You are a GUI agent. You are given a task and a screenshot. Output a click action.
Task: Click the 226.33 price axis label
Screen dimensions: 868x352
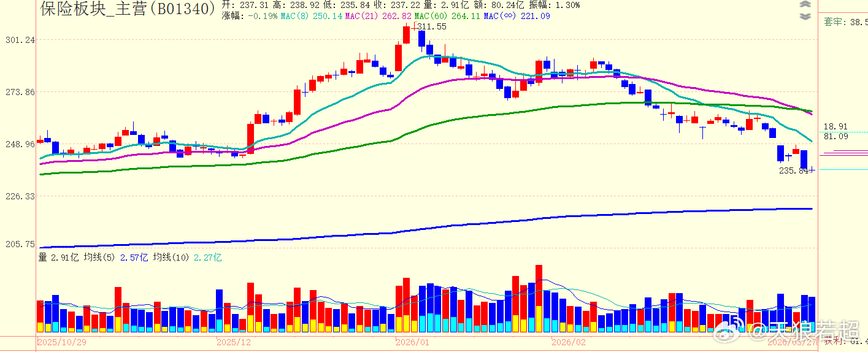click(x=20, y=196)
